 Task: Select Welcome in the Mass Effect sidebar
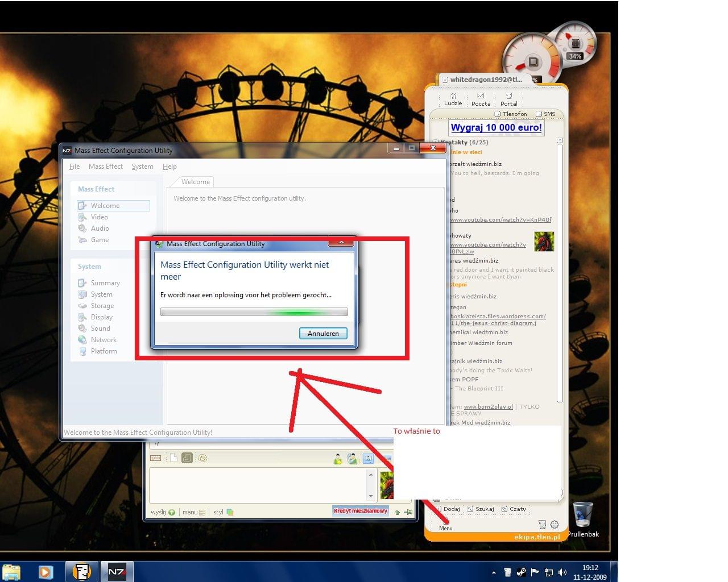coord(113,206)
